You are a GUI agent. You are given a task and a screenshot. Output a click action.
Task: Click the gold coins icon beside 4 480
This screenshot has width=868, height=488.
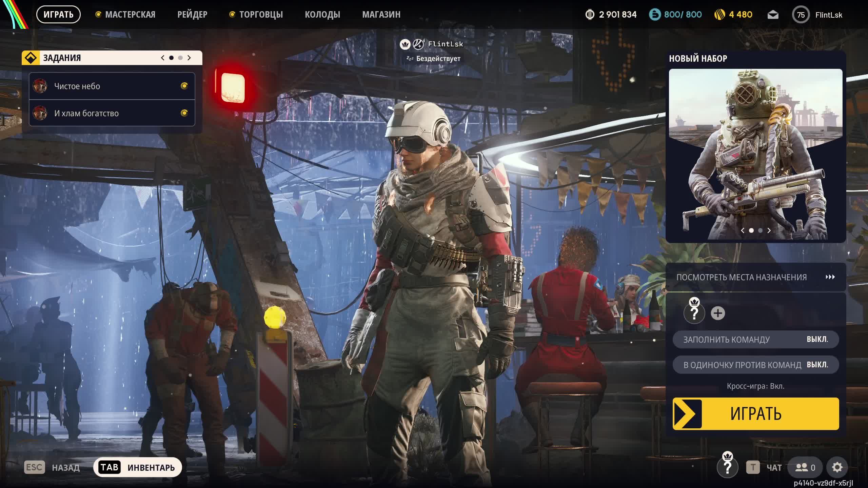click(719, 15)
